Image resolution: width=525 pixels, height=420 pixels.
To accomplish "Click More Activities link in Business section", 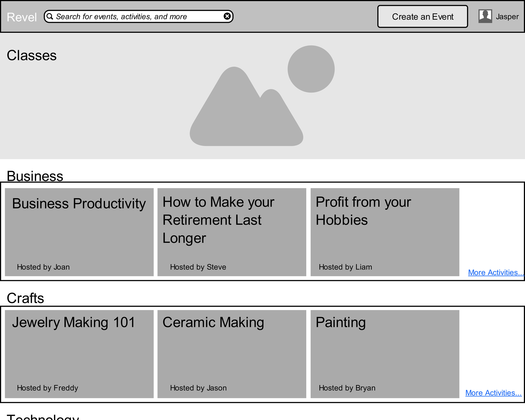I will (x=496, y=272).
